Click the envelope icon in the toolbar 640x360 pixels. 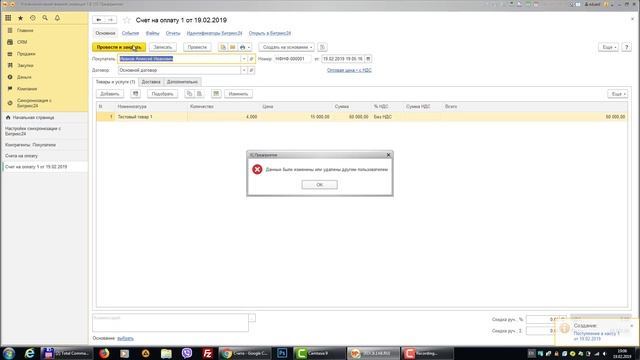point(233,47)
